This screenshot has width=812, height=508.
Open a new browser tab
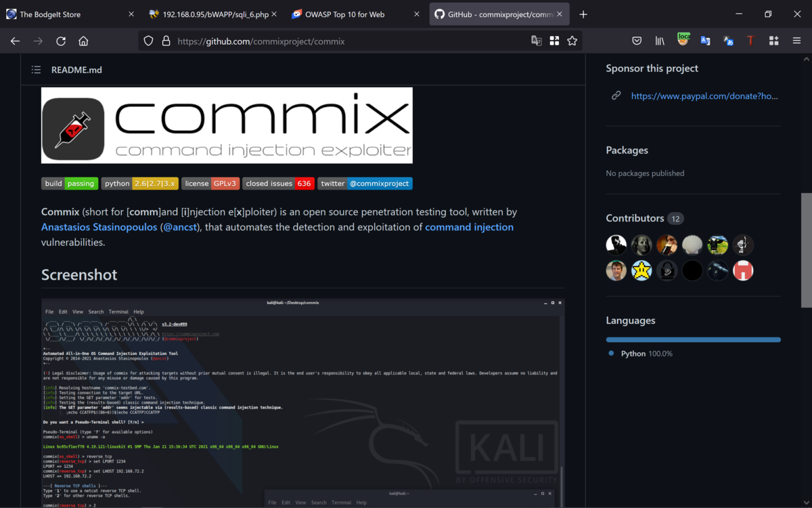coord(583,14)
